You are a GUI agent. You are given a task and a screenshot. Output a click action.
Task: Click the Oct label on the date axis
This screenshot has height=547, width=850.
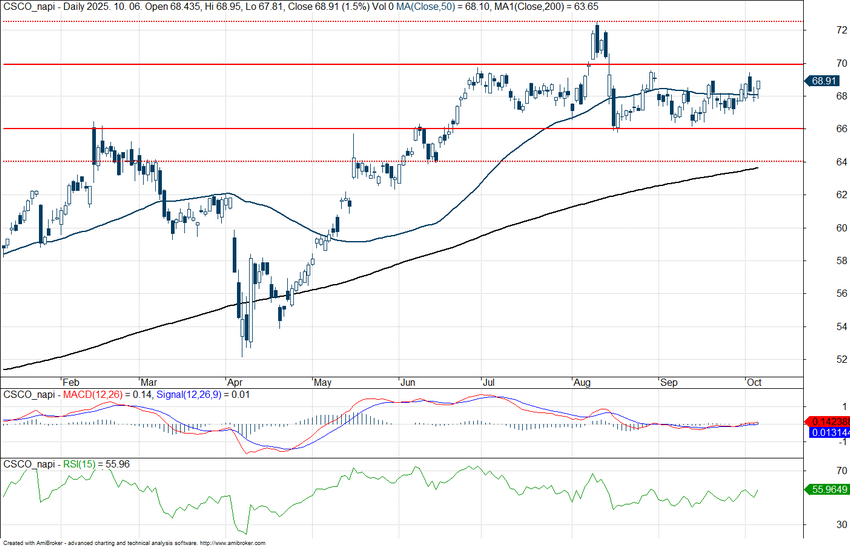(x=754, y=382)
